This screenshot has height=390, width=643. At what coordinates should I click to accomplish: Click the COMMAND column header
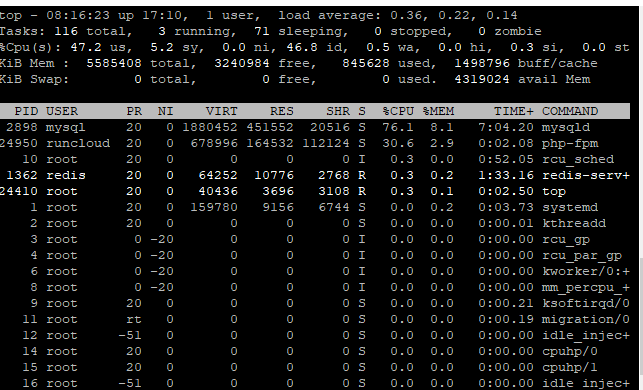(570, 112)
